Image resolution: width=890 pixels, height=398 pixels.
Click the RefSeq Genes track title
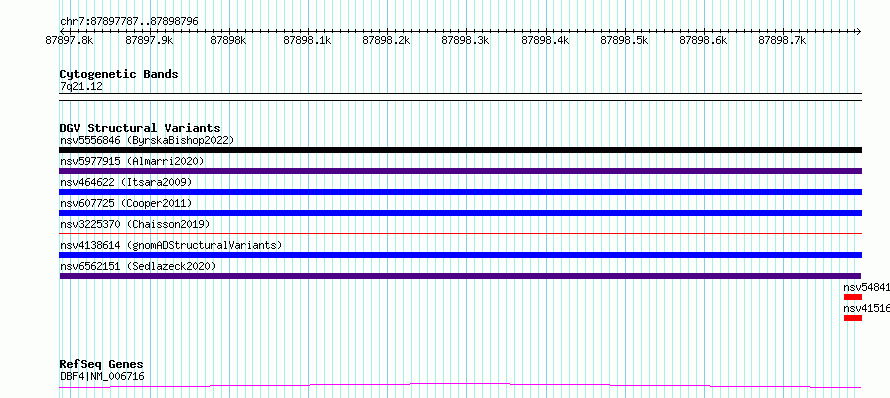101,365
